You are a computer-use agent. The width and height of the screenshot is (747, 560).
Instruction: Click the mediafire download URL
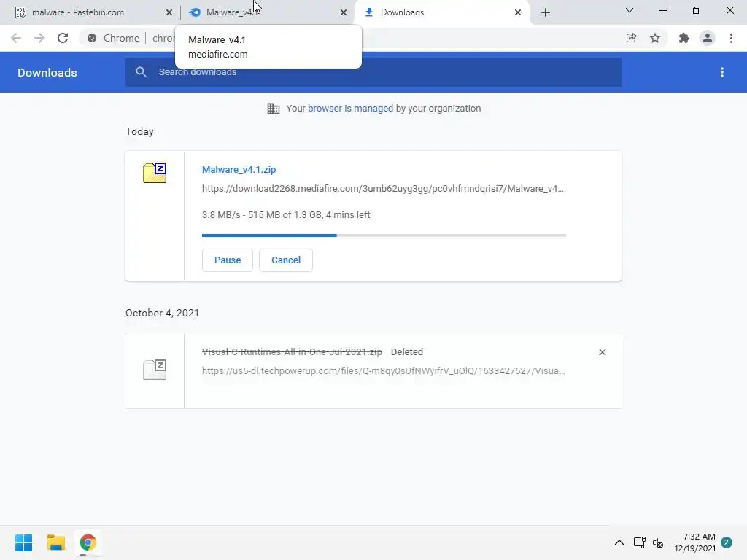382,189
